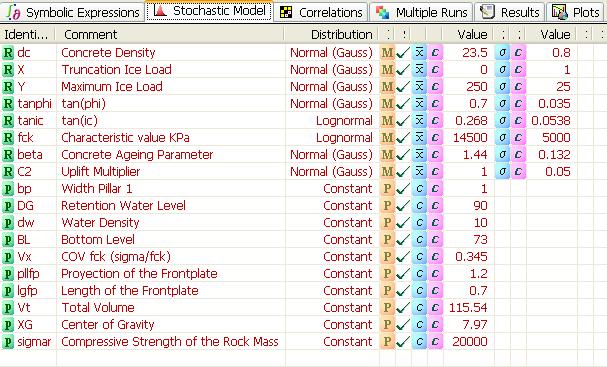Toggle the checkmark for Uplift Multiplier
607x367 pixels.
pos(403,171)
